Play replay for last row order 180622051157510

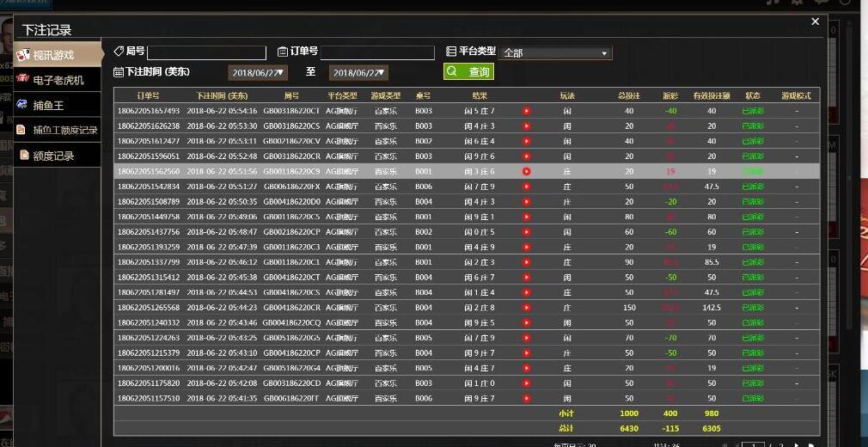527,398
